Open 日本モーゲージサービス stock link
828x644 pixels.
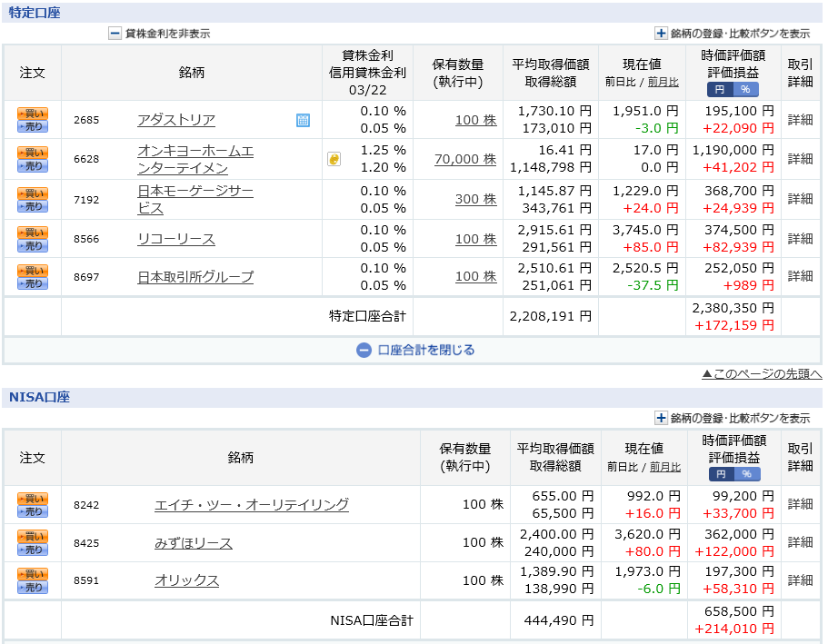click(x=195, y=200)
